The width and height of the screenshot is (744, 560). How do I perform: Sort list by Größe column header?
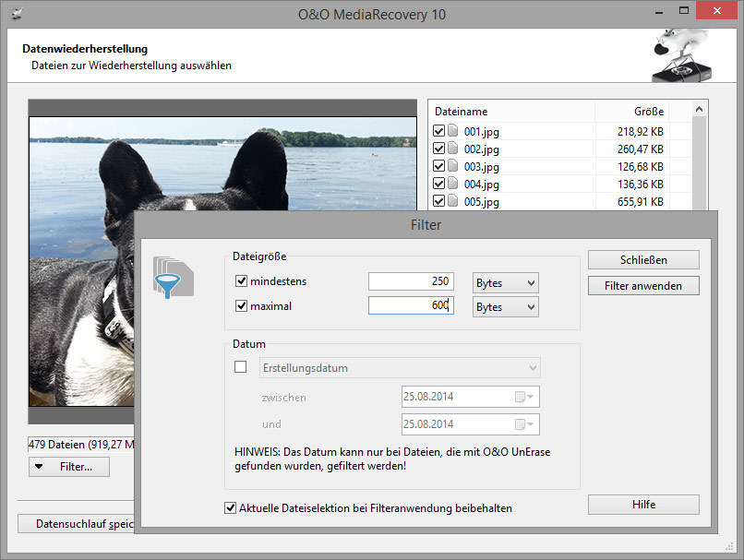pyautogui.click(x=648, y=112)
